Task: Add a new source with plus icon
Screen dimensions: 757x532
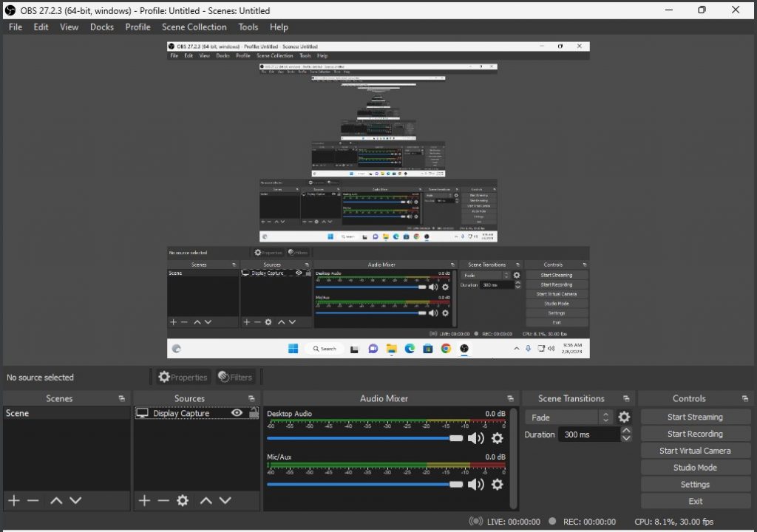Action: click(x=144, y=501)
